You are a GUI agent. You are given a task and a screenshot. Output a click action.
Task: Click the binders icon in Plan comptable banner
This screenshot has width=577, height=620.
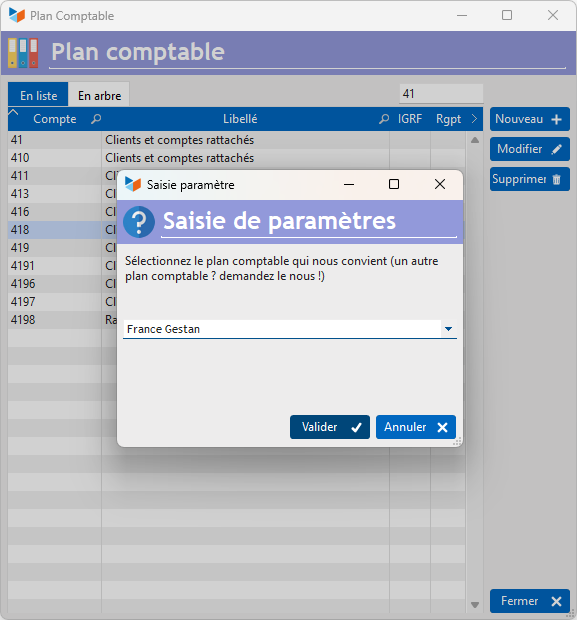(x=23, y=53)
